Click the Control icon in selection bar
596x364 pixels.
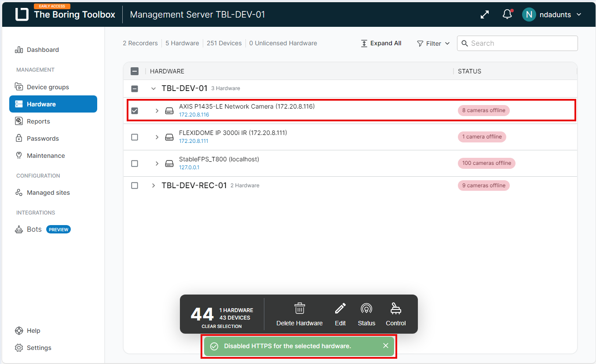point(395,309)
